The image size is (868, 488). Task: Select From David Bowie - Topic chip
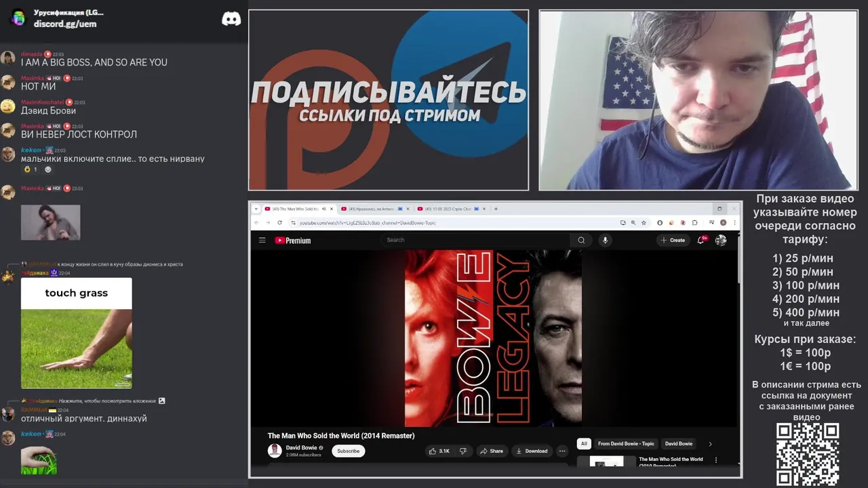coord(626,444)
